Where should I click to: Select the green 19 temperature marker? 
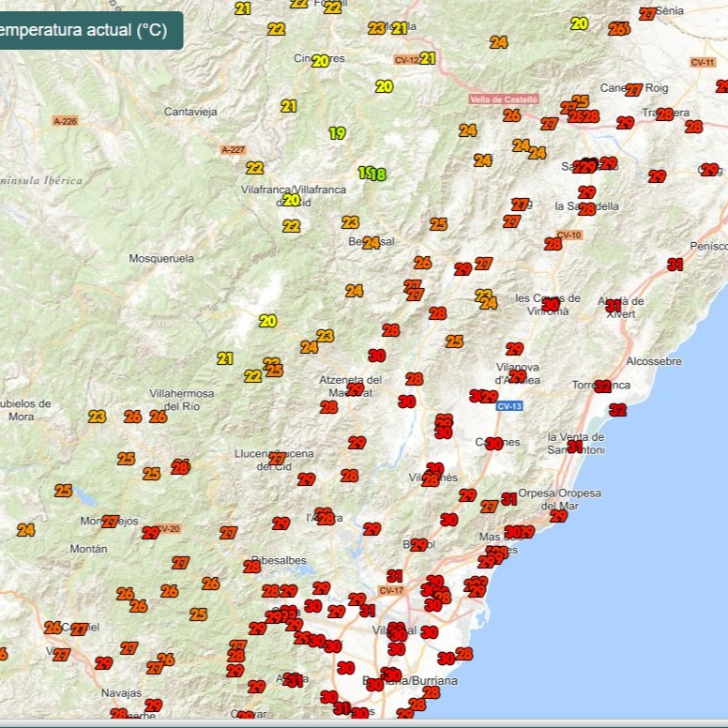[x=338, y=133]
